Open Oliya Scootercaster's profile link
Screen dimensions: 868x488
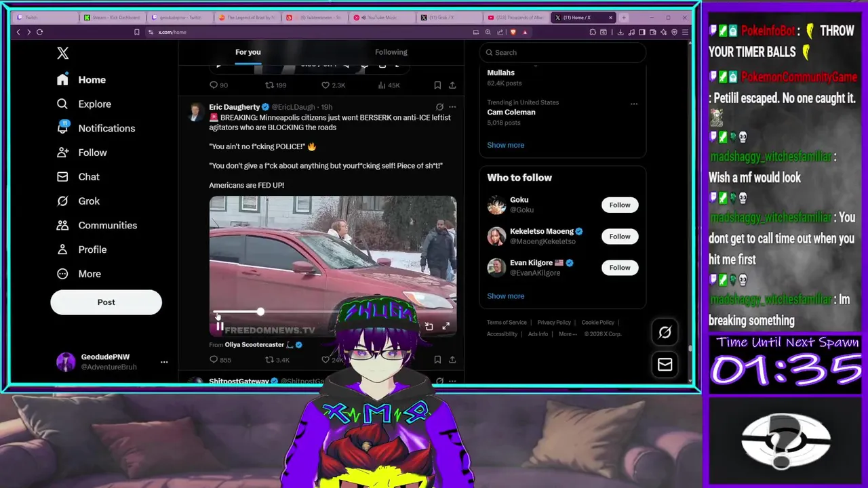[254, 345]
